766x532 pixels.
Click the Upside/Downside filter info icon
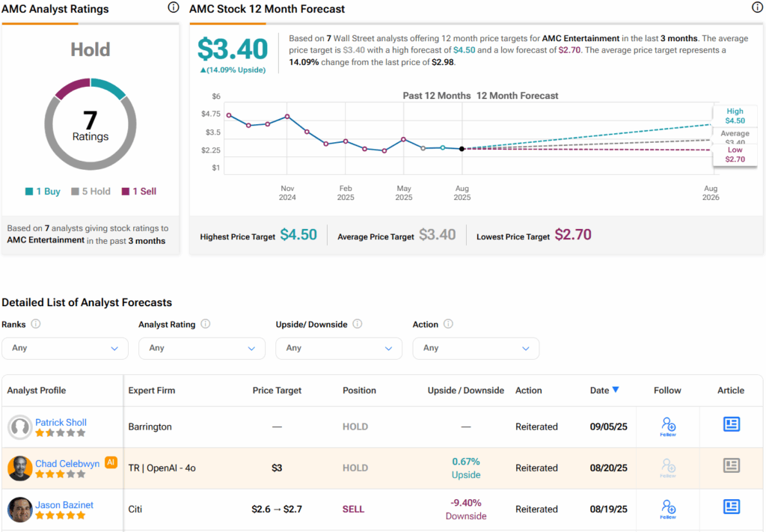coord(358,324)
